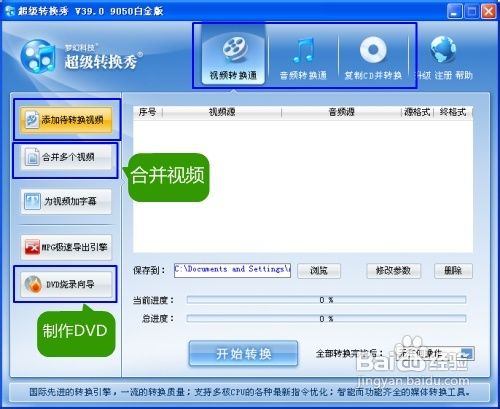
Task: Open the MPG极速导出引擎 button
Action: point(66,247)
